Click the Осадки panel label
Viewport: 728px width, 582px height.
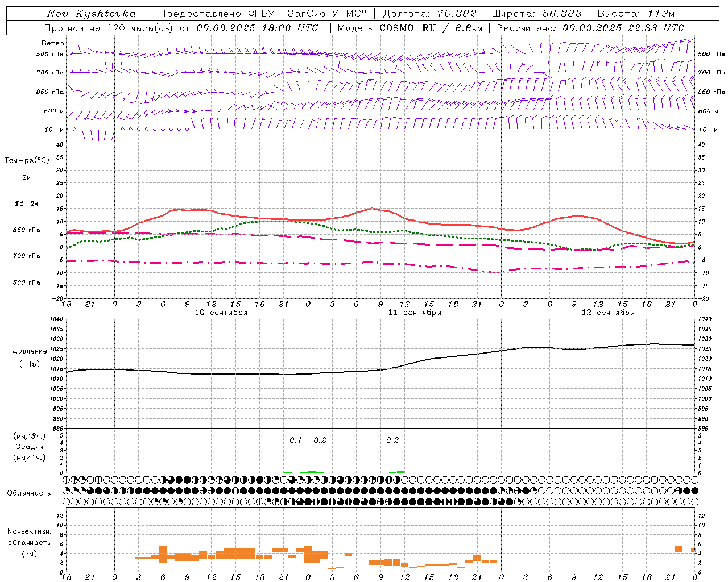[x=29, y=447]
